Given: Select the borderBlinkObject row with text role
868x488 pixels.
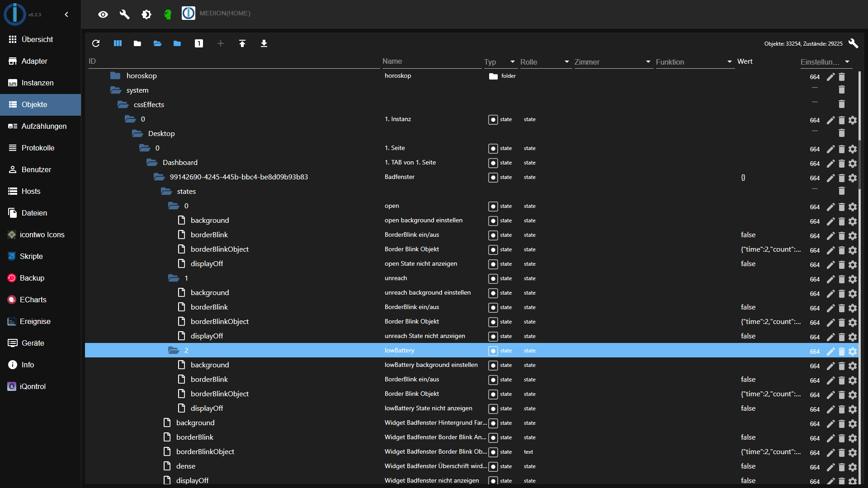Looking at the screenshot, I should coord(471,451).
